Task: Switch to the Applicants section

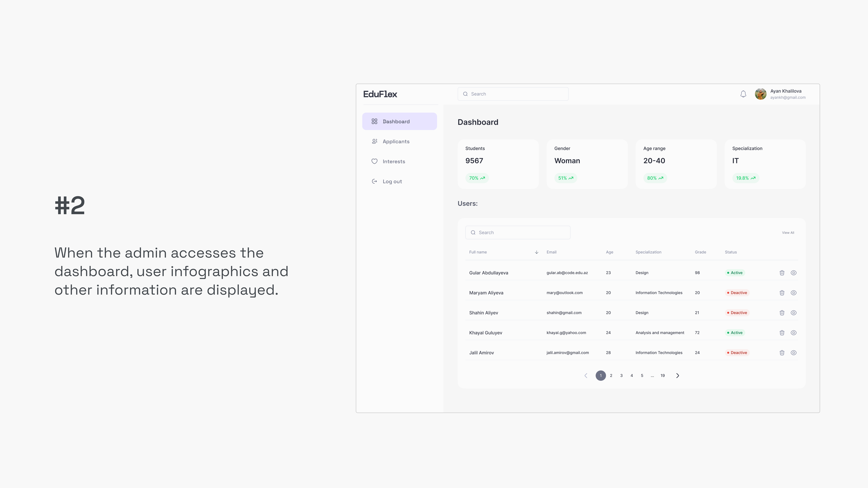Action: pos(396,141)
